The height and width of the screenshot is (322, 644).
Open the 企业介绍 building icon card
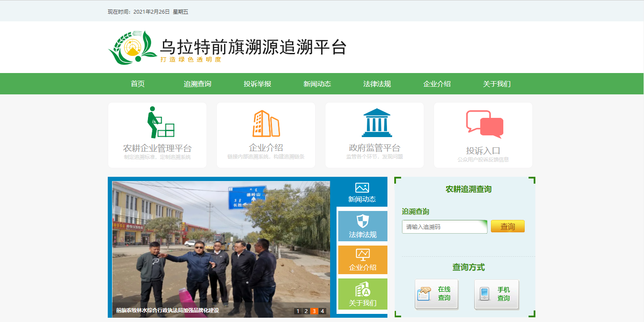[266, 121]
